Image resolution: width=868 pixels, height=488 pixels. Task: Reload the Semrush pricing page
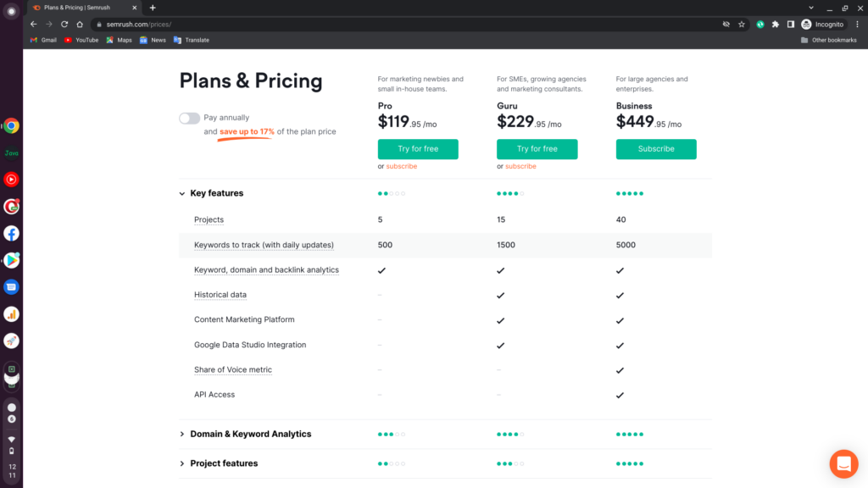tap(64, 25)
